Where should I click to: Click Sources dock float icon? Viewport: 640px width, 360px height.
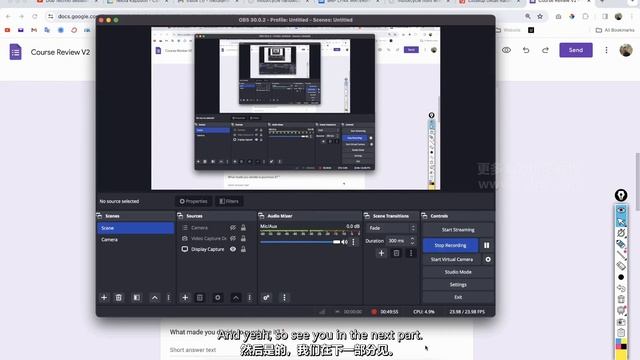[x=180, y=216]
